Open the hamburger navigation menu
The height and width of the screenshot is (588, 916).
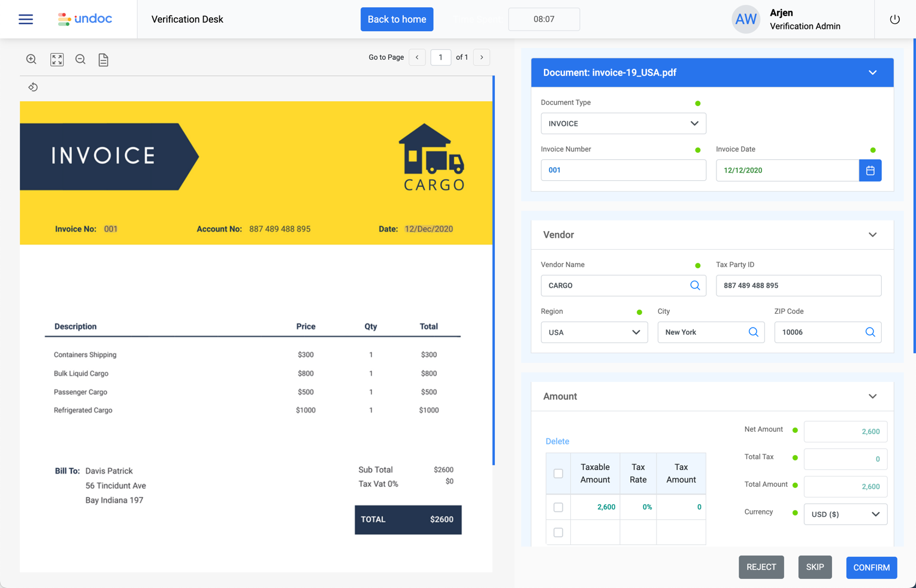coord(26,19)
